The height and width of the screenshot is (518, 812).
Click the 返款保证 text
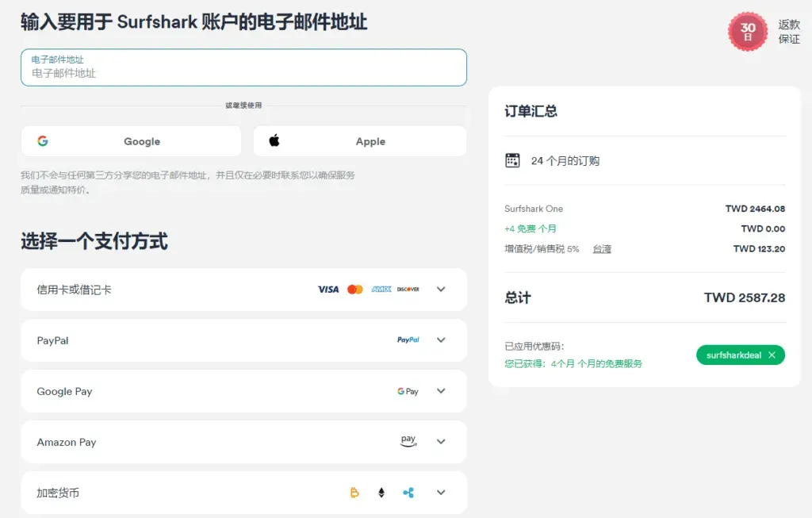(789, 32)
